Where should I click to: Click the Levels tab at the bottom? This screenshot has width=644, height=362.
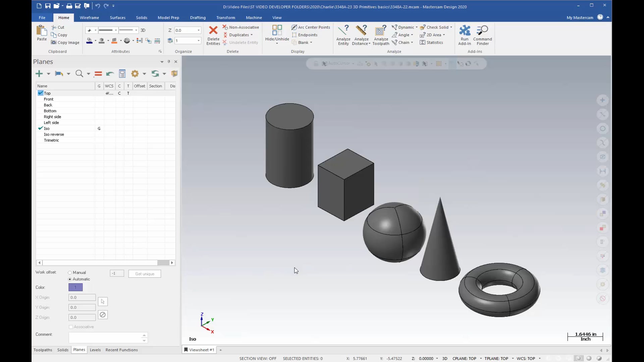95,350
